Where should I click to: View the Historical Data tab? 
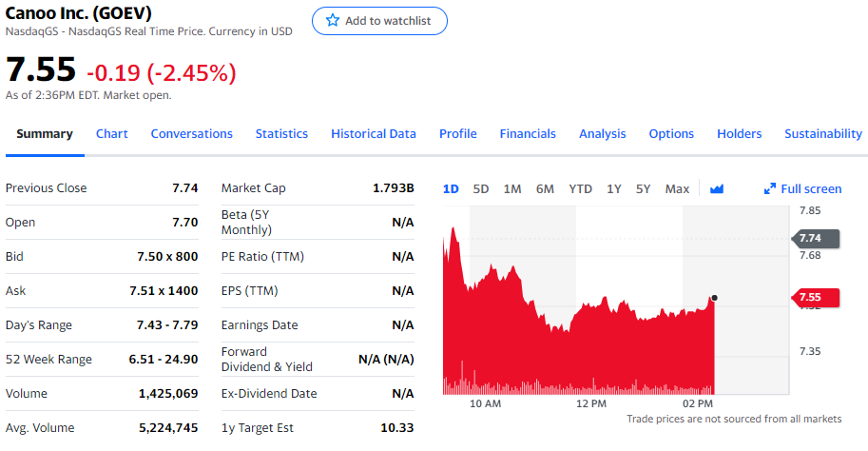373,133
